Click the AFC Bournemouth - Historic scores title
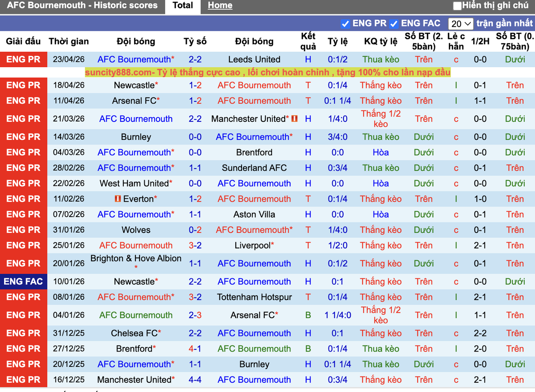This screenshot has height=392, width=535. (x=82, y=5)
